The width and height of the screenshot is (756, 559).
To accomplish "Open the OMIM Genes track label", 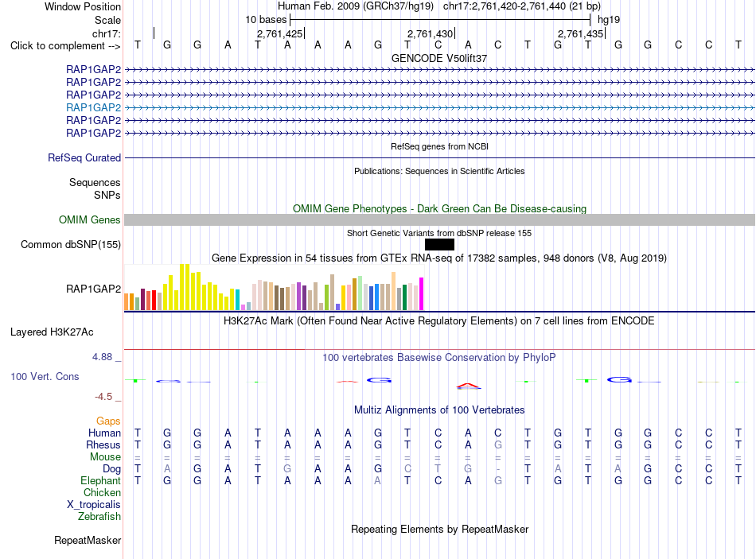I will click(x=90, y=219).
